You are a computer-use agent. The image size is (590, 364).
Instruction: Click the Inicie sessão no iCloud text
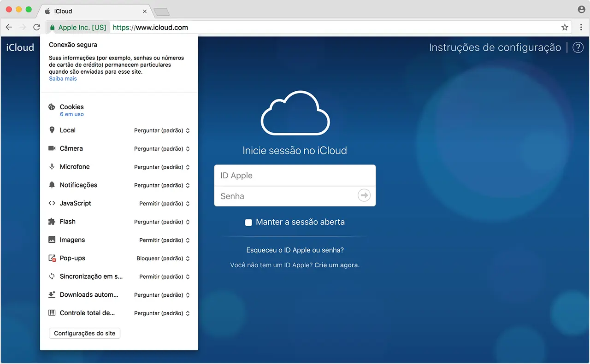[x=295, y=151]
